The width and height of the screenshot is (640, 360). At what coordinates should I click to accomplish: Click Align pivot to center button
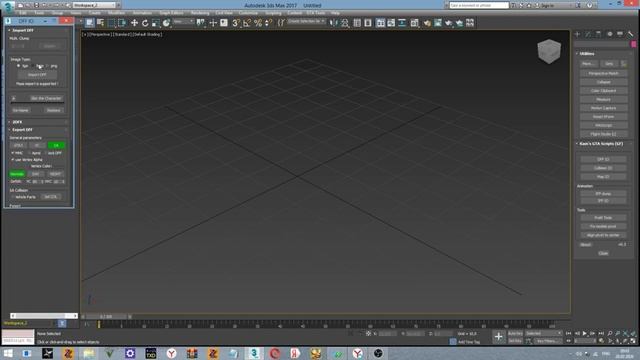(x=603, y=235)
